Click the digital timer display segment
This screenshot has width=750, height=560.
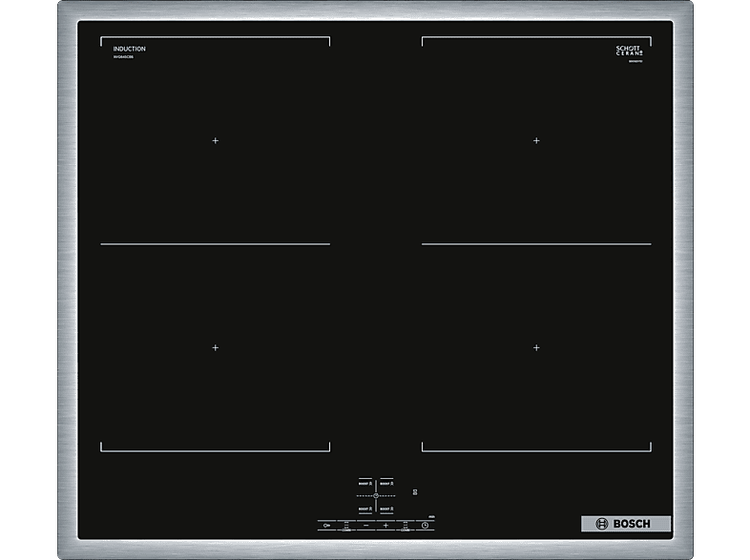pos(415,492)
